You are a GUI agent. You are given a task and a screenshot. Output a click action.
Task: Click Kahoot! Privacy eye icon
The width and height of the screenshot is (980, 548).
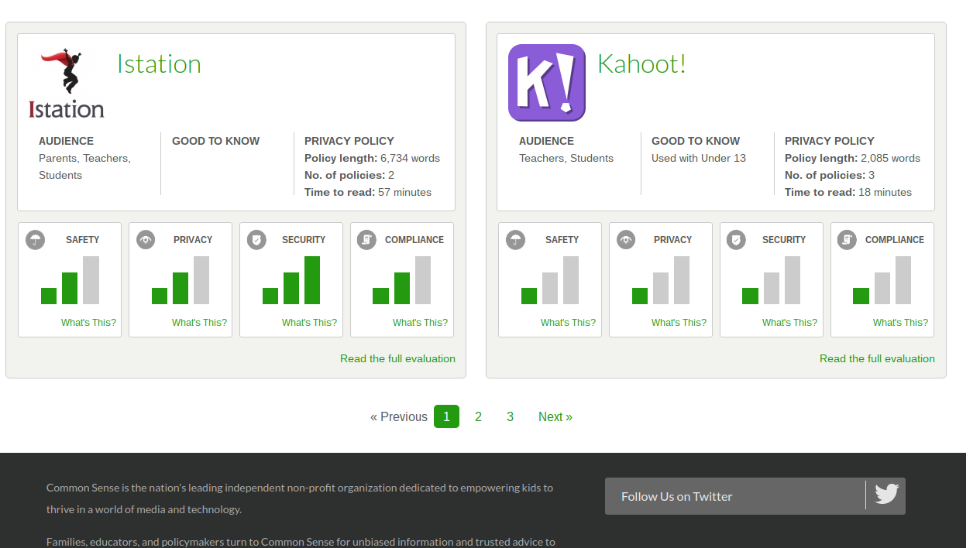[x=626, y=240]
